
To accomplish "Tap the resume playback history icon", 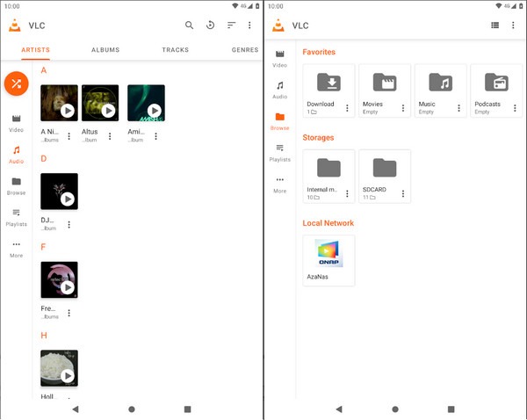I will coord(211,25).
